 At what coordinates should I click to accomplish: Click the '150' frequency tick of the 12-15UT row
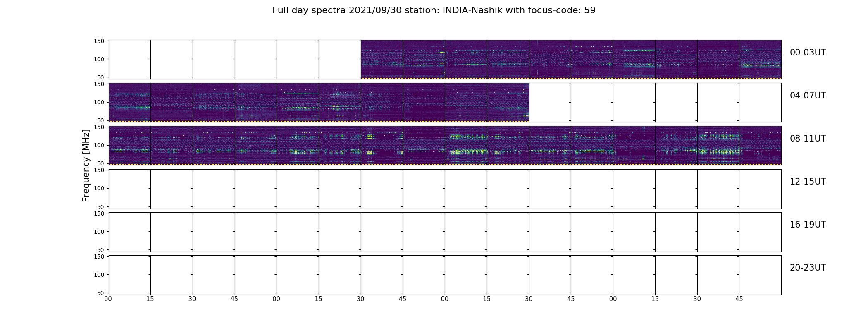point(99,170)
